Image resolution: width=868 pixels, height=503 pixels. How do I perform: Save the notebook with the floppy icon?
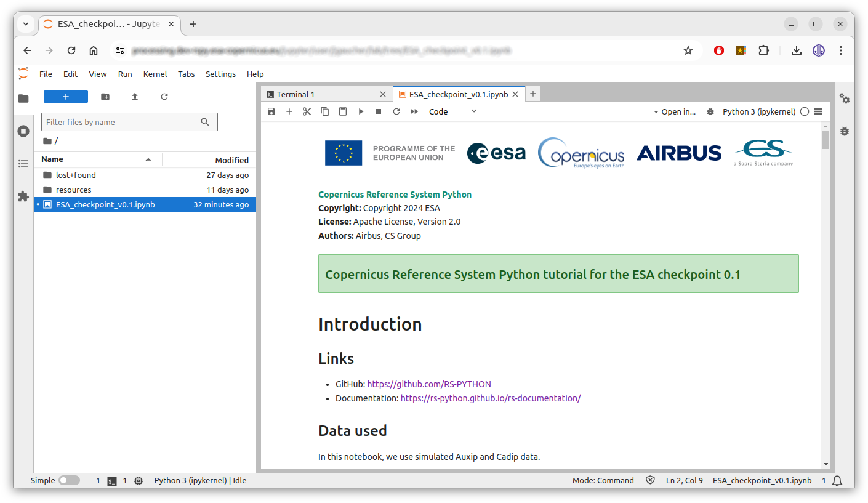(271, 111)
